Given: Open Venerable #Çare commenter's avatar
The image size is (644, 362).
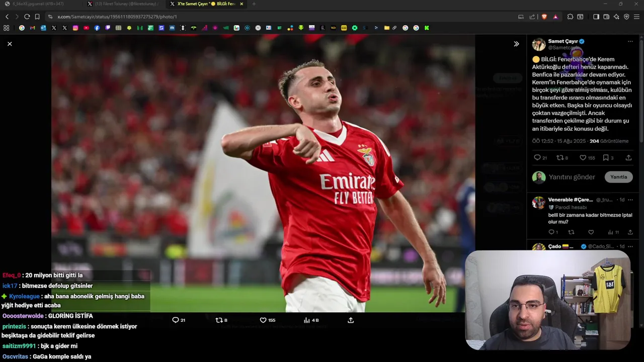Looking at the screenshot, I should click(x=539, y=203).
